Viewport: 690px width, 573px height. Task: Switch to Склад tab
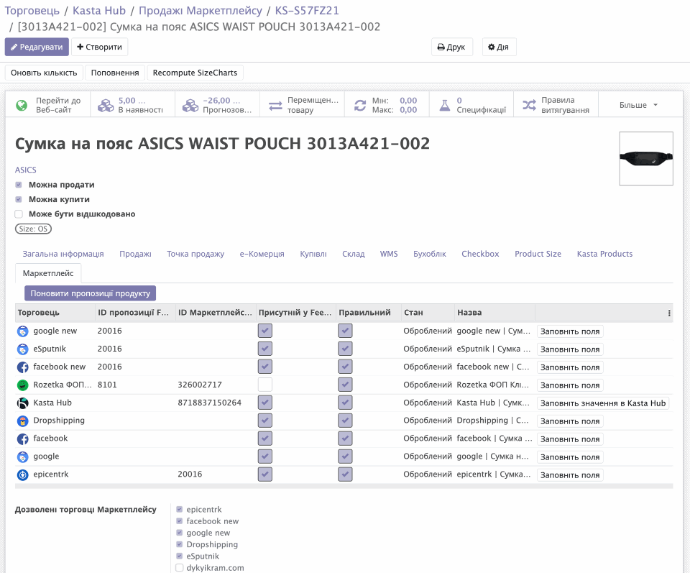(x=353, y=254)
